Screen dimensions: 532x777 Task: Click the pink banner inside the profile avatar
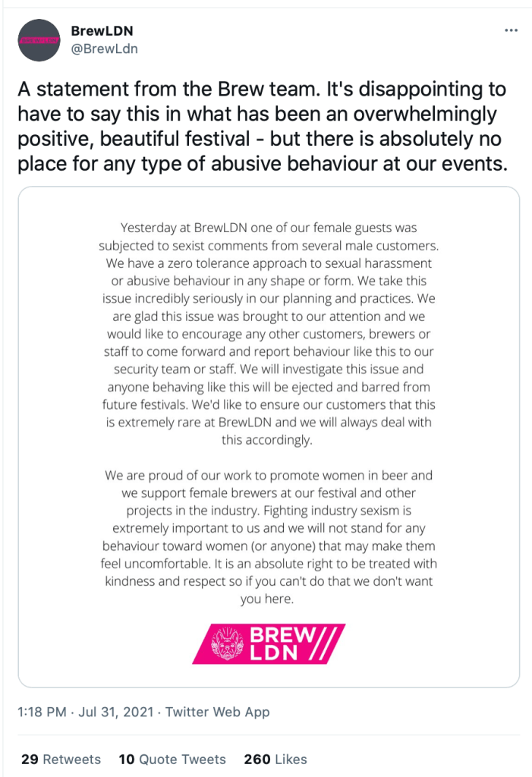pos(39,41)
